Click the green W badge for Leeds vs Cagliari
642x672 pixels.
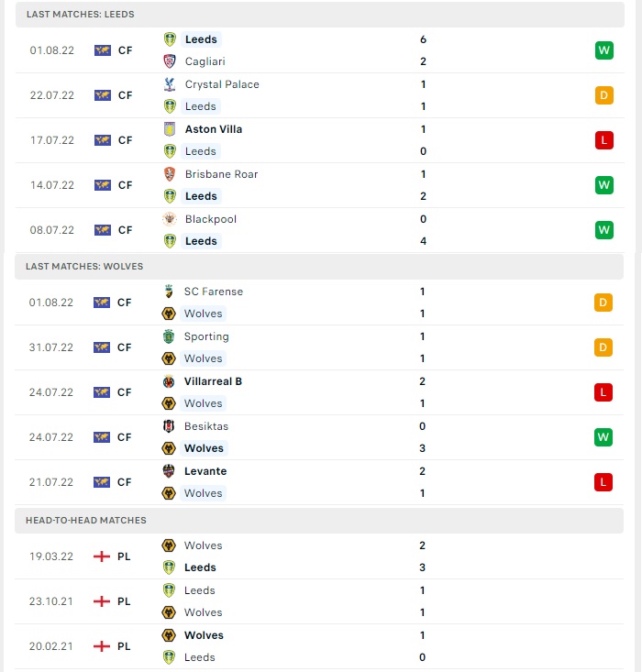click(603, 50)
